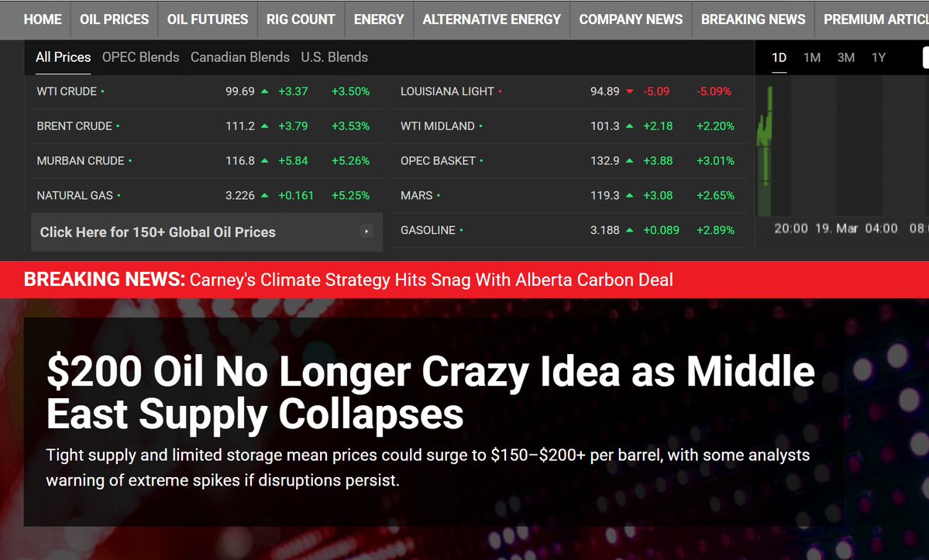Image resolution: width=929 pixels, height=560 pixels.
Task: Click the GASOLINE row label
Action: (428, 230)
